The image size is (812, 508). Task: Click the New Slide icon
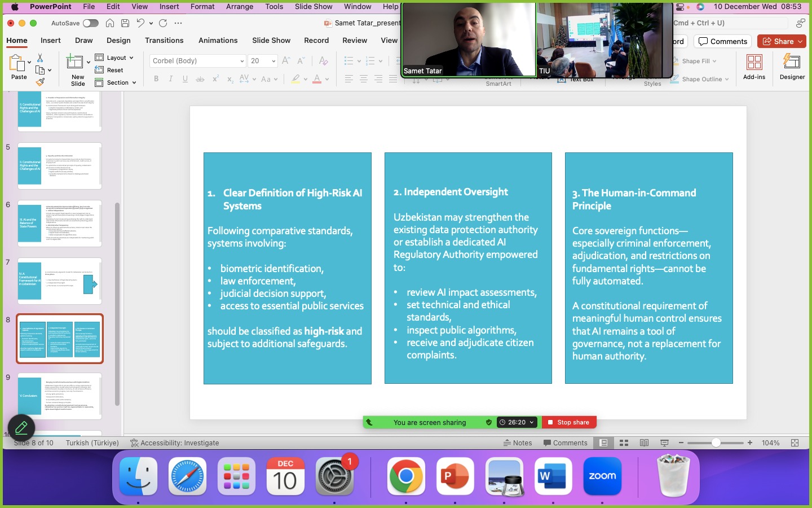point(75,62)
